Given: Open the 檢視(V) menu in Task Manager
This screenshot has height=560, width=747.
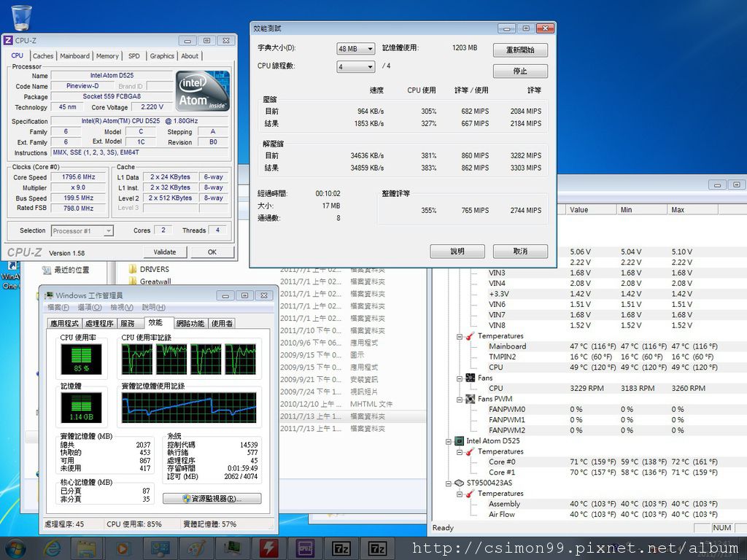Looking at the screenshot, I should point(122,308).
